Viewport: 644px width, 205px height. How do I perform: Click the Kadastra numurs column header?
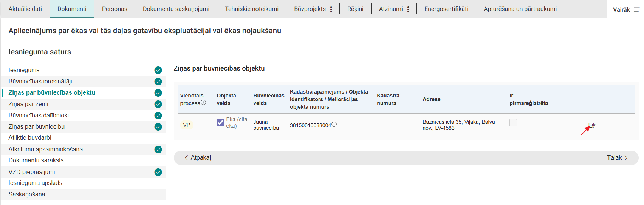tap(388, 99)
